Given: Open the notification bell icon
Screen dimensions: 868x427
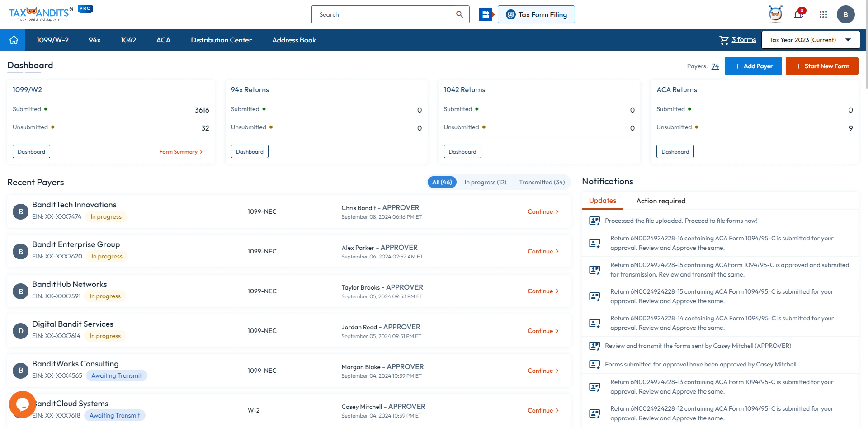Looking at the screenshot, I should pos(798,14).
